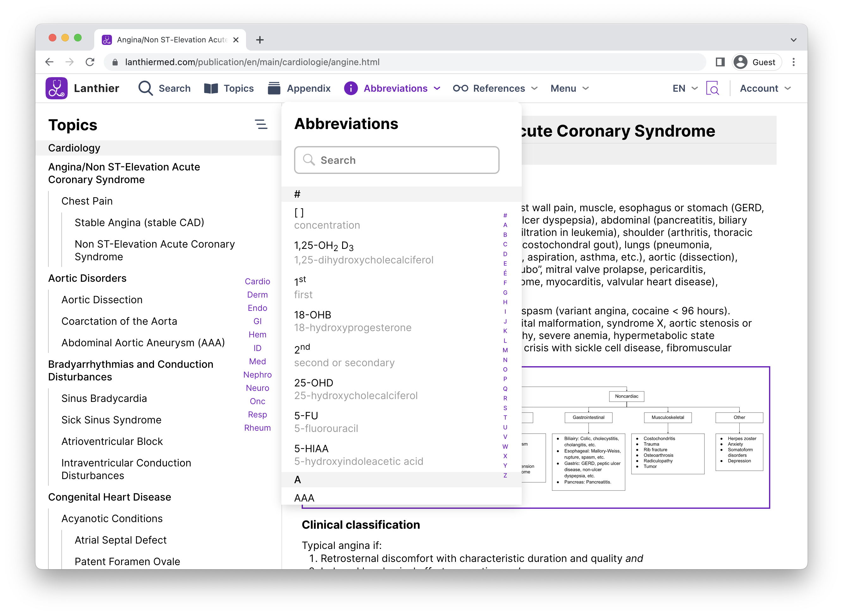
Task: Toggle the browser side panel icon
Action: pyautogui.click(x=720, y=62)
